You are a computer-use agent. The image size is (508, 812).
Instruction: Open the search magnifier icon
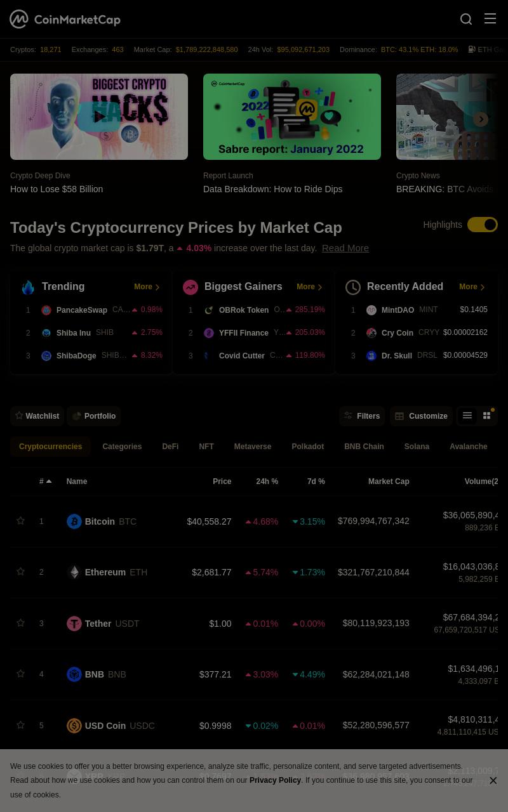point(466,19)
